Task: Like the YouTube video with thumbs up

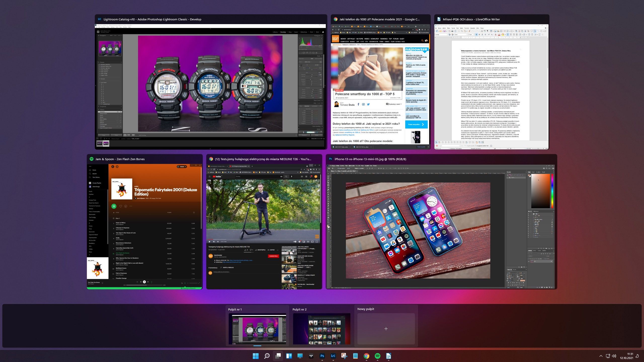Action: tap(245, 250)
